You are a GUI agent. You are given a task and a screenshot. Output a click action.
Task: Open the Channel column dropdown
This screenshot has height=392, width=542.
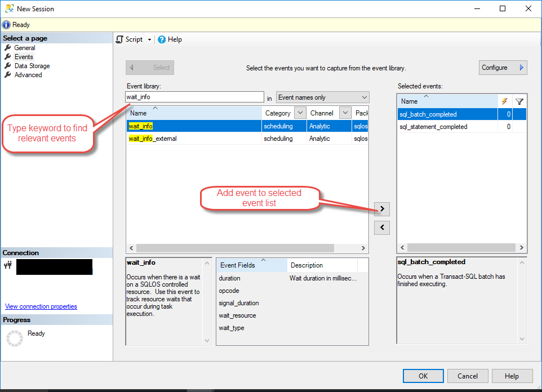click(x=344, y=113)
